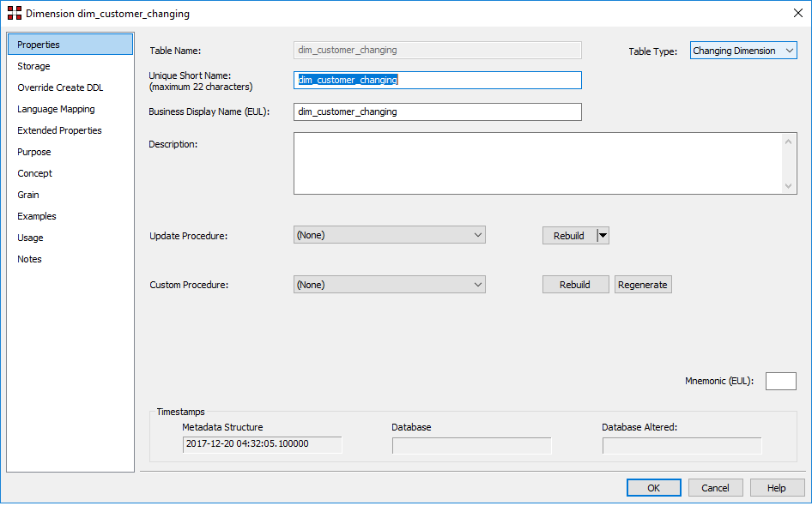Click the Regenerate button
Image resolution: width=812 pixels, height=506 pixels.
coord(643,285)
